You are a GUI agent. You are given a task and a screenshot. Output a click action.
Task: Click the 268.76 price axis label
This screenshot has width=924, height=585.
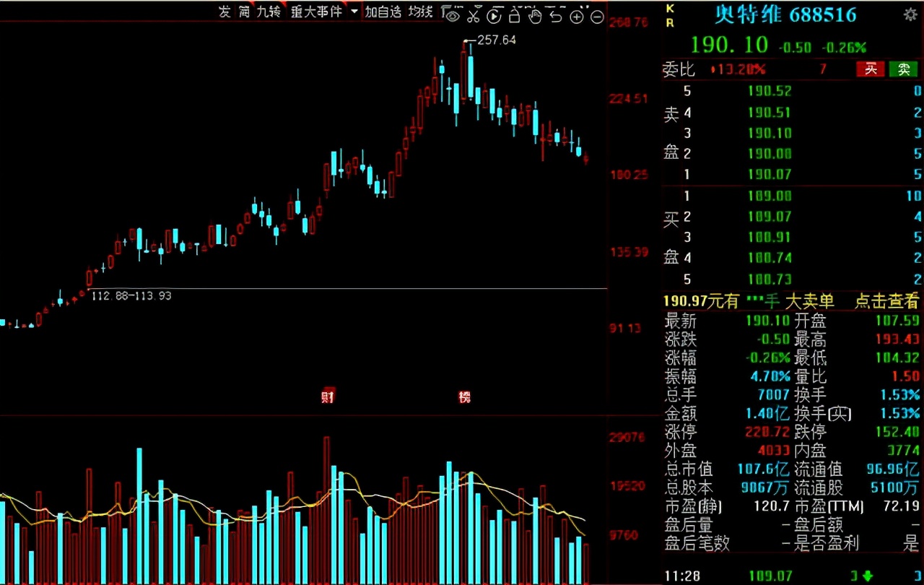(629, 23)
